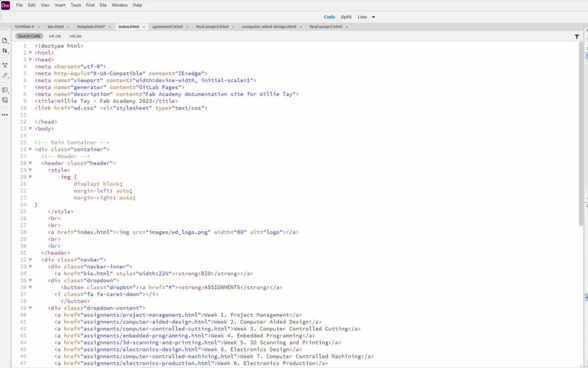This screenshot has width=588, height=368.
Task: Open the File menu
Action: [x=19, y=5]
